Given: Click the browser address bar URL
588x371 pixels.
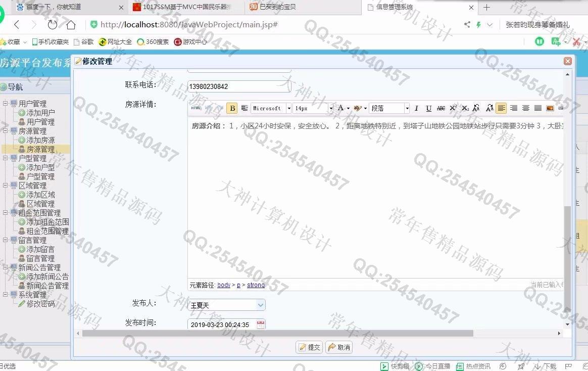Looking at the screenshot, I should [189, 25].
